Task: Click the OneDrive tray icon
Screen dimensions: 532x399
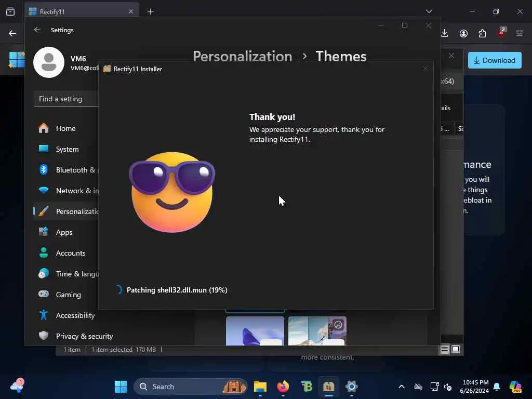Action: [x=418, y=387]
